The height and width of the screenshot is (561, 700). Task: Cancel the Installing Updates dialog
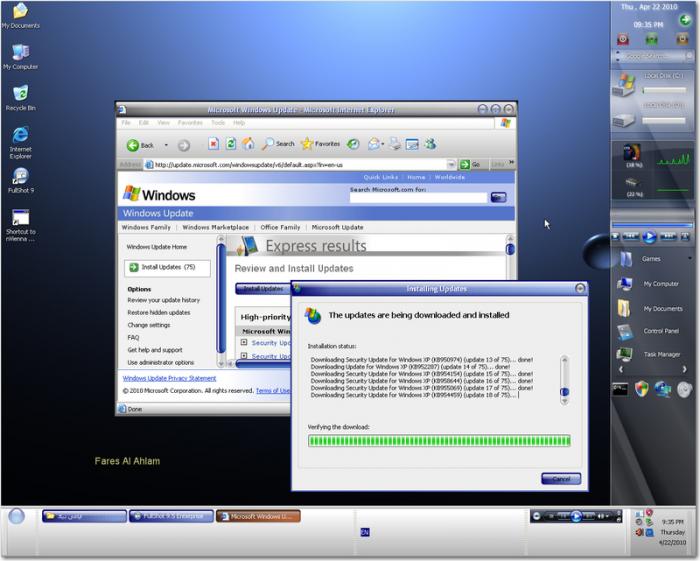(x=560, y=478)
